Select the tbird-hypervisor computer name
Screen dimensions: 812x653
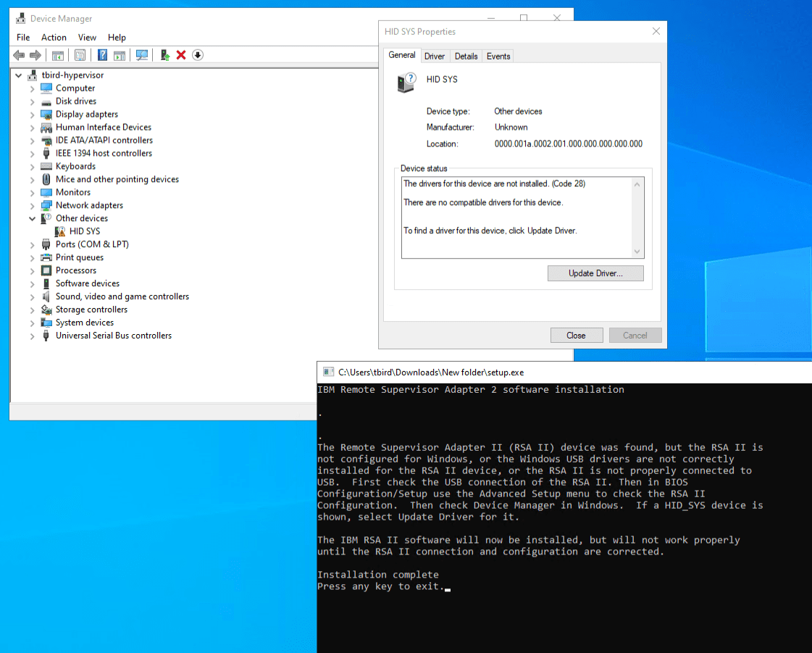pyautogui.click(x=72, y=75)
